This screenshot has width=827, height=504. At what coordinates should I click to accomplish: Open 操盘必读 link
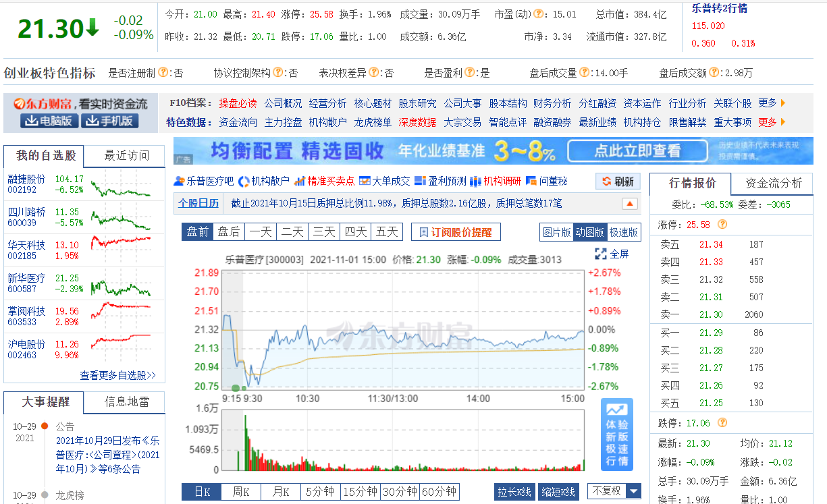pyautogui.click(x=238, y=103)
